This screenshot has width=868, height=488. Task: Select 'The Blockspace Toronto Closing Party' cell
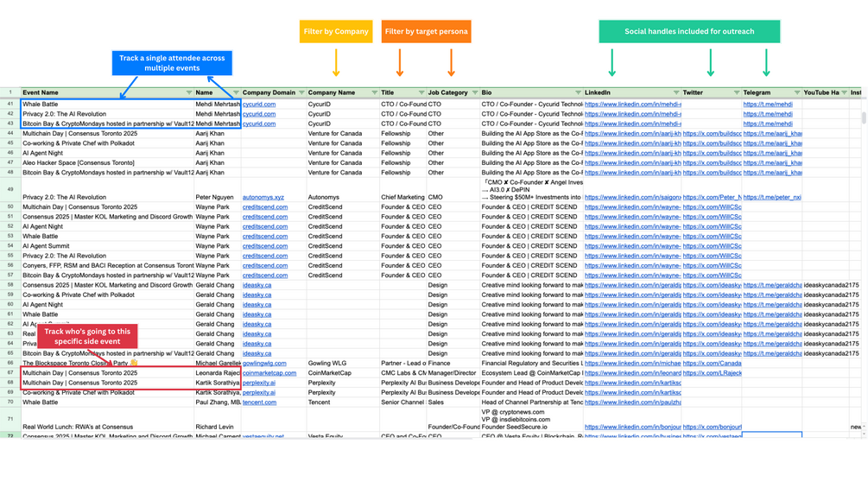click(107, 364)
